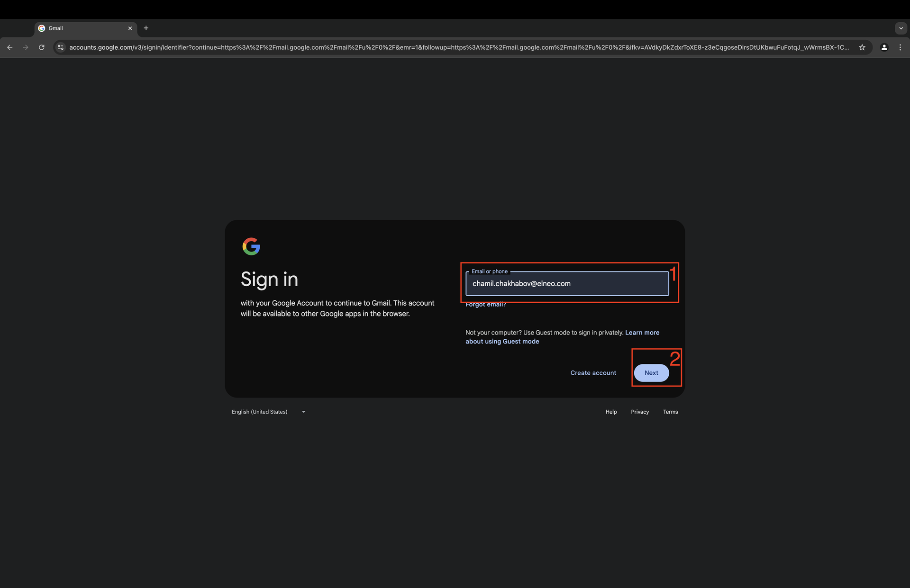Click the Google logo on sign-in card
Image resolution: width=910 pixels, height=588 pixels.
(x=251, y=246)
